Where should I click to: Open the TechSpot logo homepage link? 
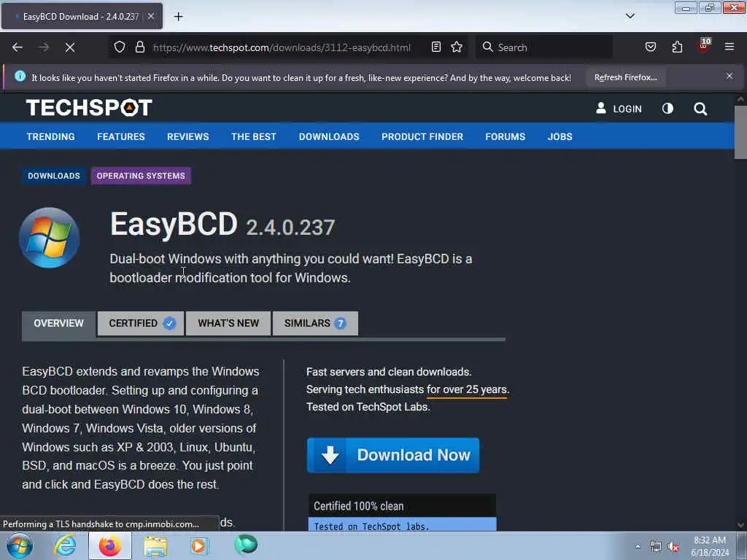(89, 108)
